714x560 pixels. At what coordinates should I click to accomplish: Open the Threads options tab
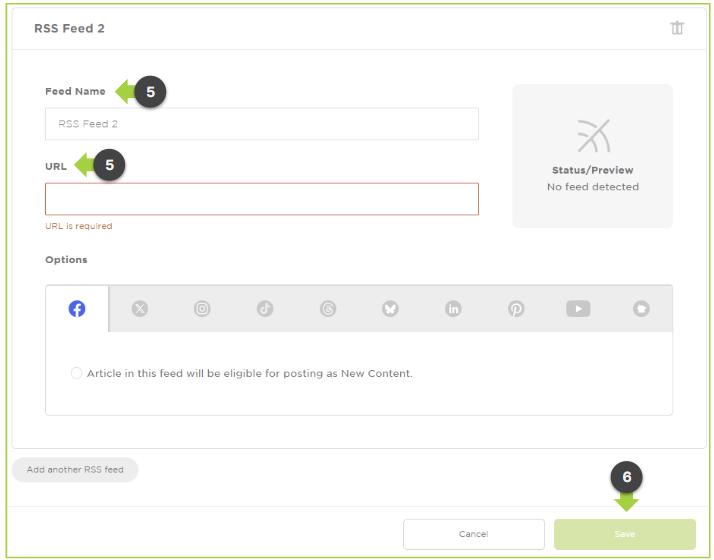328,309
